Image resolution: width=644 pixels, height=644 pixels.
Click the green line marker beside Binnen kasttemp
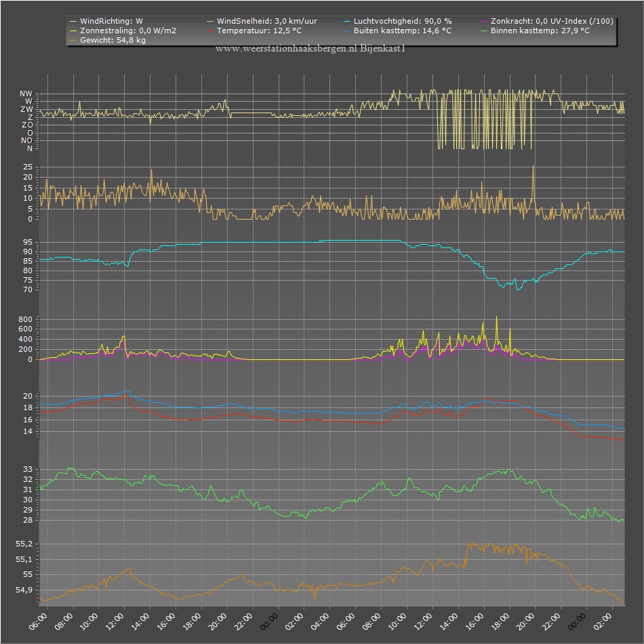click(x=483, y=31)
